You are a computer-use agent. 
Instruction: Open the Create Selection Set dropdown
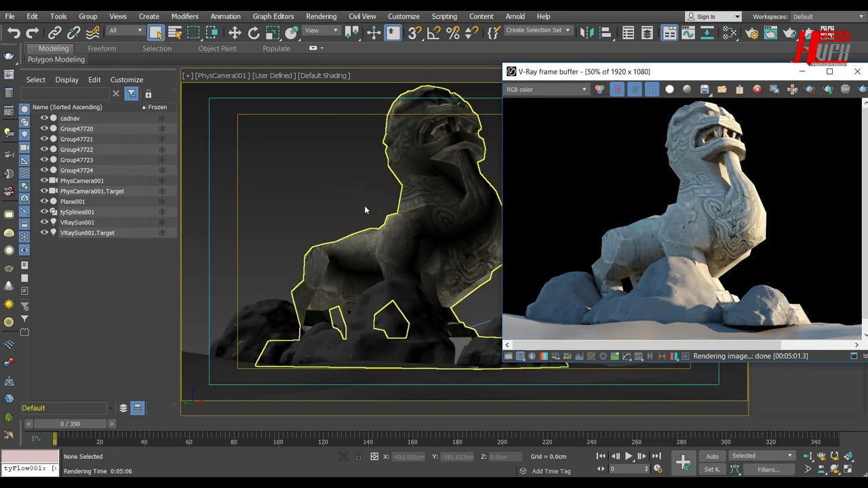(x=538, y=30)
